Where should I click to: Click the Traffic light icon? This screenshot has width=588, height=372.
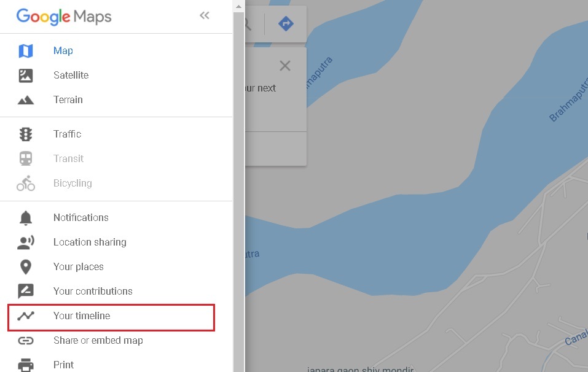26,134
